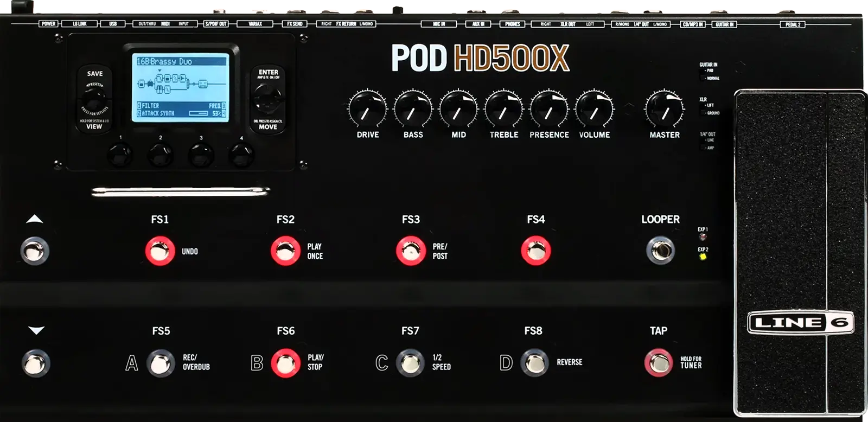Flip the GUITAR IN Pad/Normal switch
The image size is (868, 422).
(704, 74)
